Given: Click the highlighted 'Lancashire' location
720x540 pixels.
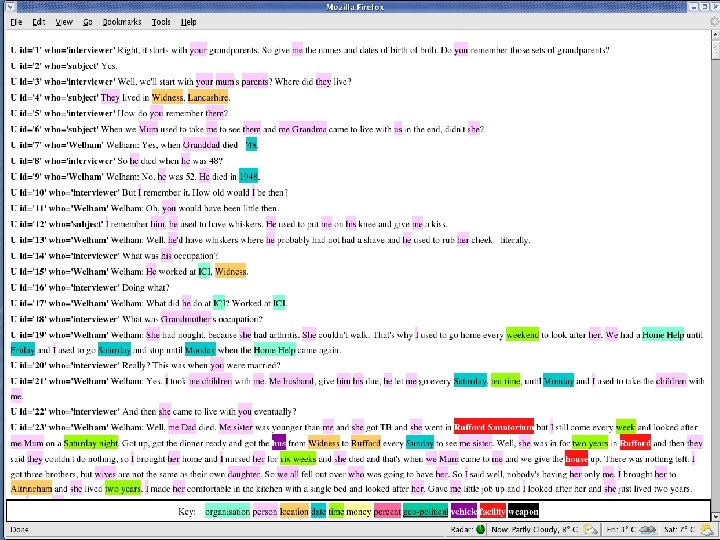Looking at the screenshot, I should point(208,97).
